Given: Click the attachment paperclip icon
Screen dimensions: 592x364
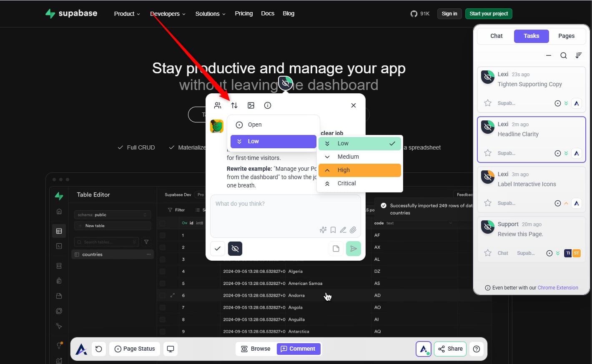Looking at the screenshot, I should [x=353, y=230].
